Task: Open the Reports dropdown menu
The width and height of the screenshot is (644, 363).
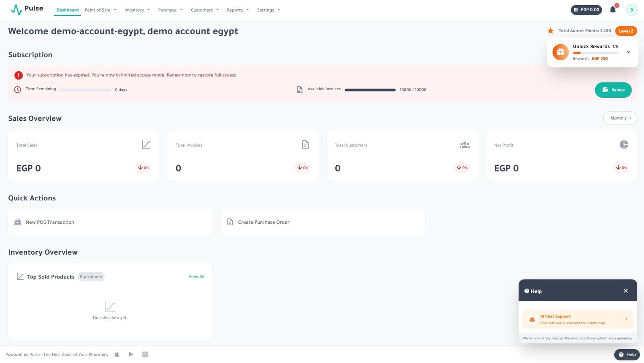Action: coord(237,10)
